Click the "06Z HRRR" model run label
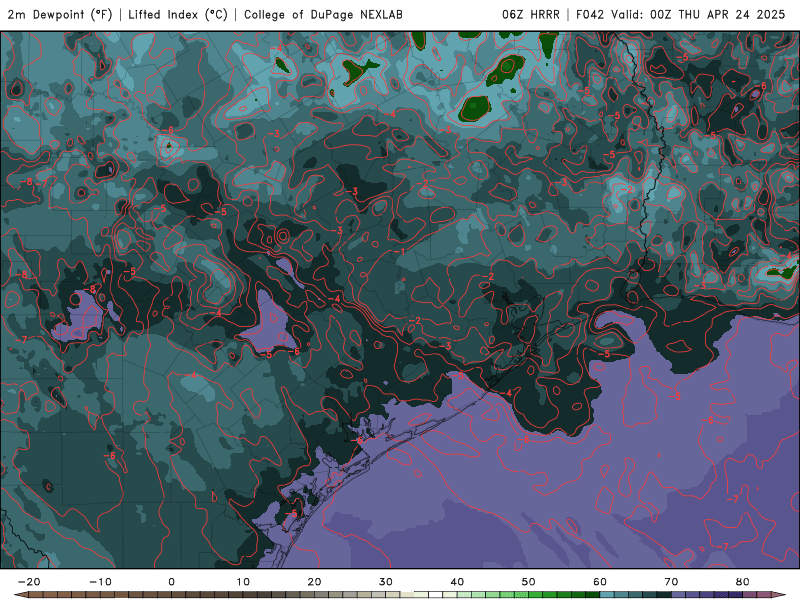Viewport: 800px width, 600px height. pos(531,15)
